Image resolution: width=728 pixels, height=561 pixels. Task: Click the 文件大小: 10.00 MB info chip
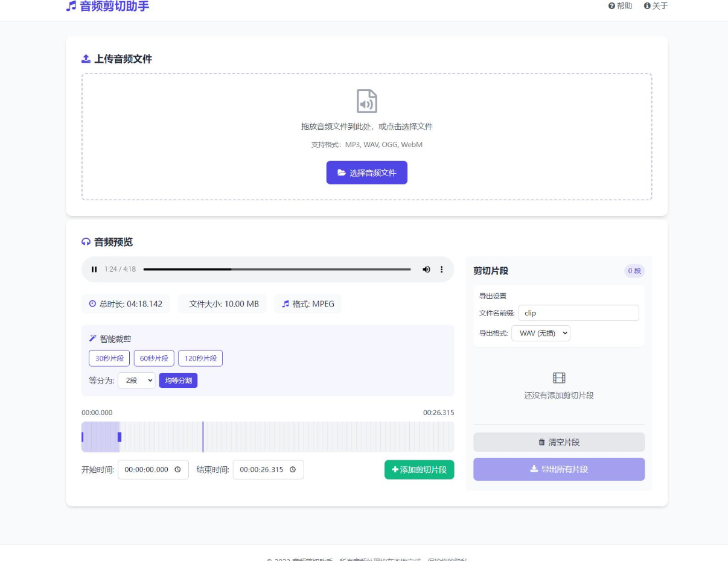click(x=223, y=304)
